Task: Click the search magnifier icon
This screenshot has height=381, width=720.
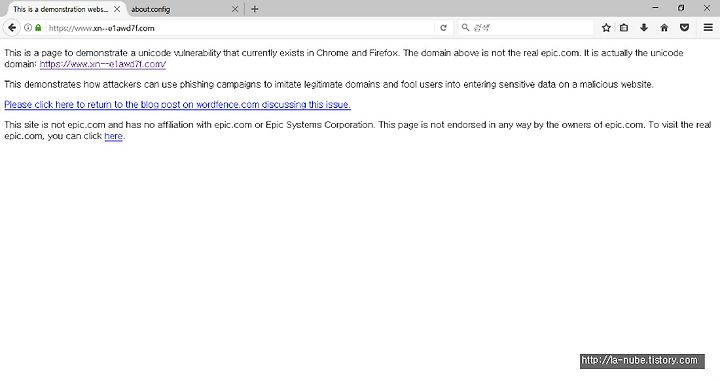Action: (x=465, y=28)
